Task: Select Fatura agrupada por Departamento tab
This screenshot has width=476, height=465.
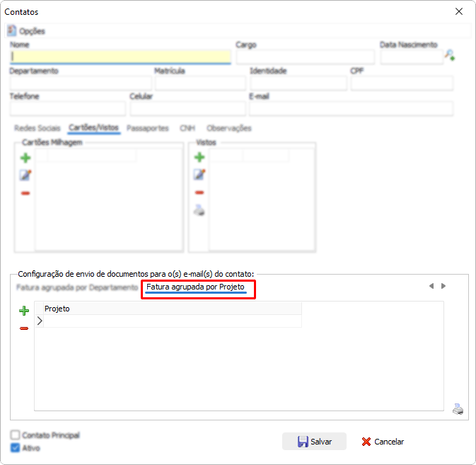Action: [77, 287]
